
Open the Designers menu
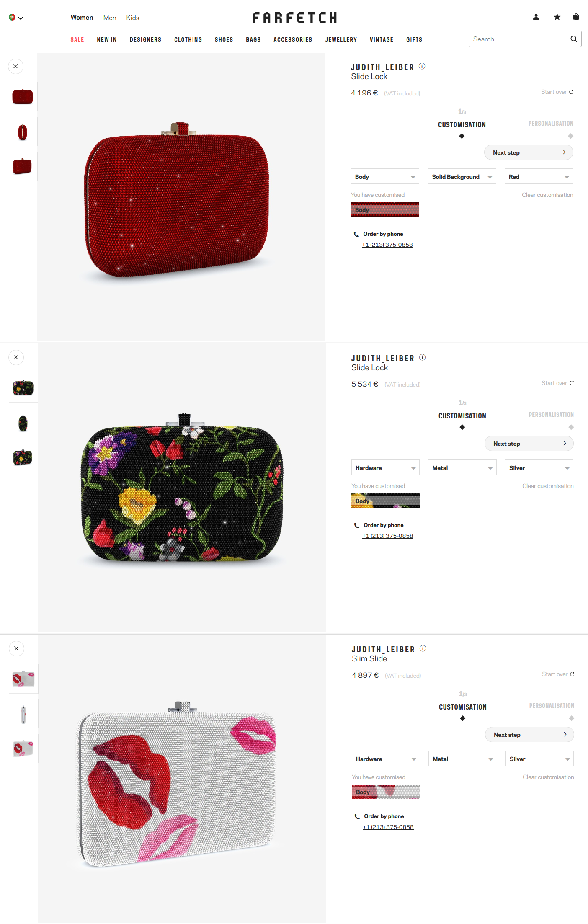pyautogui.click(x=145, y=40)
